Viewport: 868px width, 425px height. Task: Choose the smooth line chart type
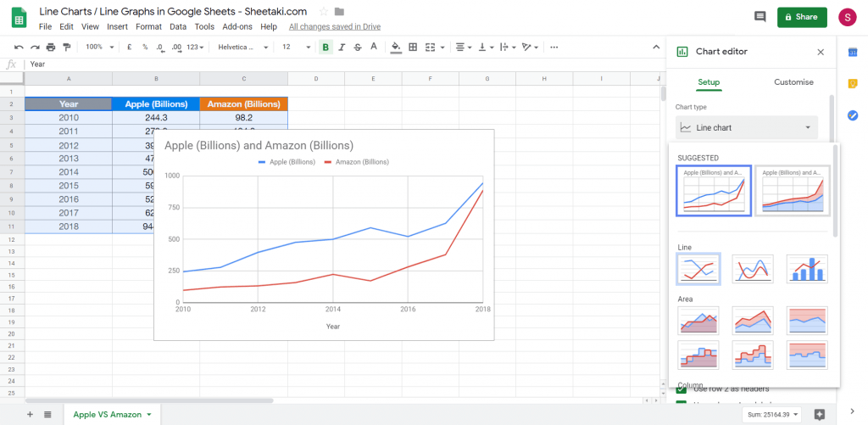tap(753, 269)
